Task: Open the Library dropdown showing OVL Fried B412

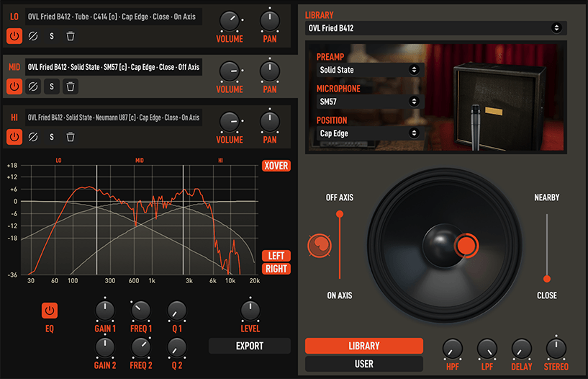Action: [435, 28]
